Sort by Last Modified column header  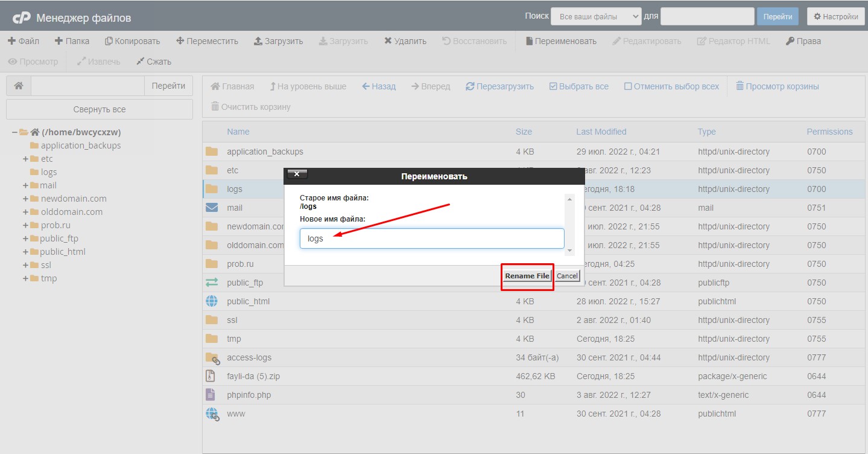tap(601, 132)
